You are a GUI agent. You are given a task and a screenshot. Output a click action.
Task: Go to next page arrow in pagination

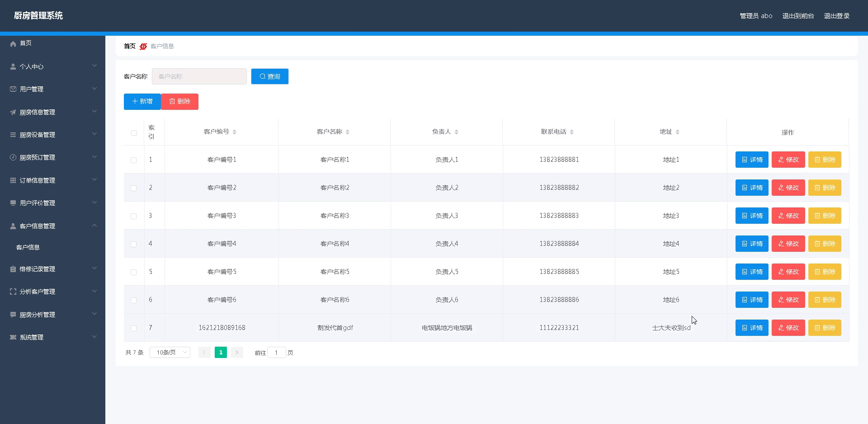[237, 353]
